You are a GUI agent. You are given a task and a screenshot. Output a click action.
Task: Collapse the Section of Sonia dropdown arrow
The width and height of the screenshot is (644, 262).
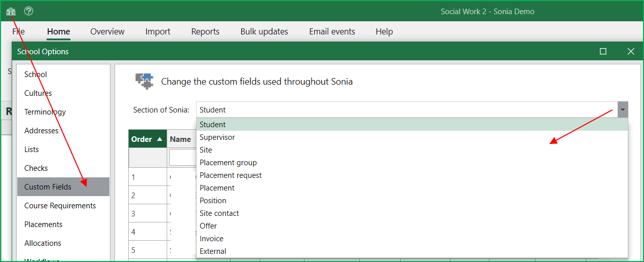click(623, 109)
